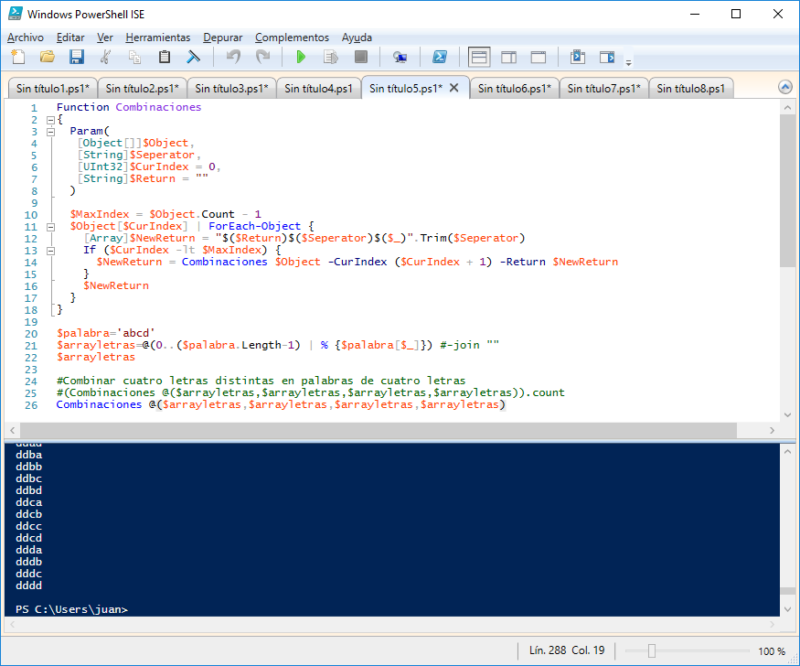Select the Save icon on the toolbar

pyautogui.click(x=76, y=57)
